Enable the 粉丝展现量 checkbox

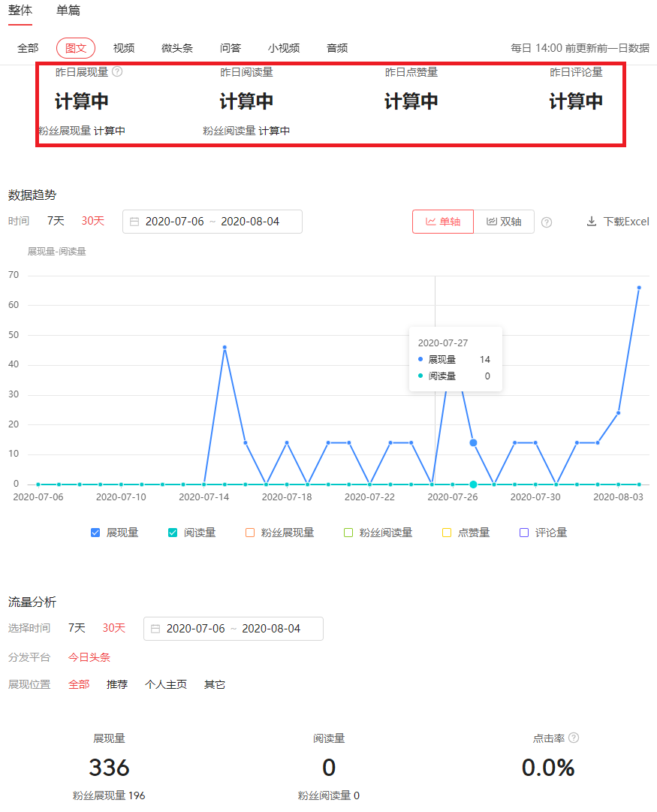[249, 532]
